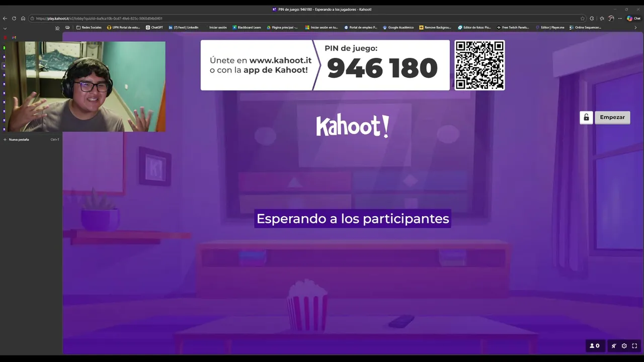Add this page to favorites star

[x=583, y=18]
